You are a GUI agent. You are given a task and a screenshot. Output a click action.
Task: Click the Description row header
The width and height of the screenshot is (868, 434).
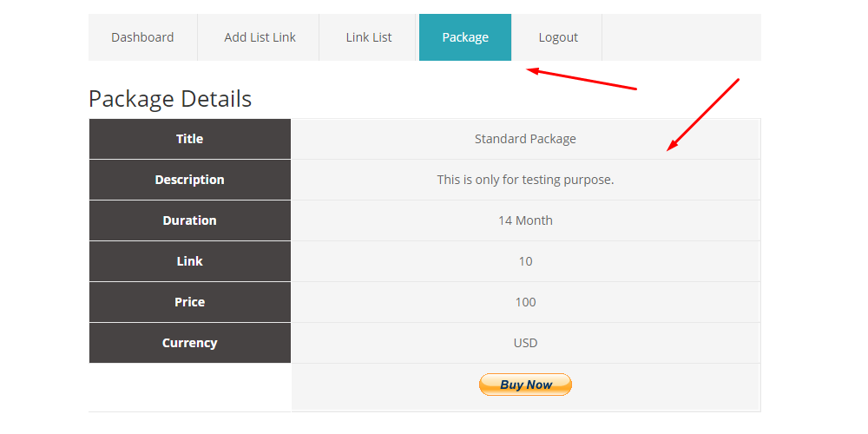click(190, 180)
